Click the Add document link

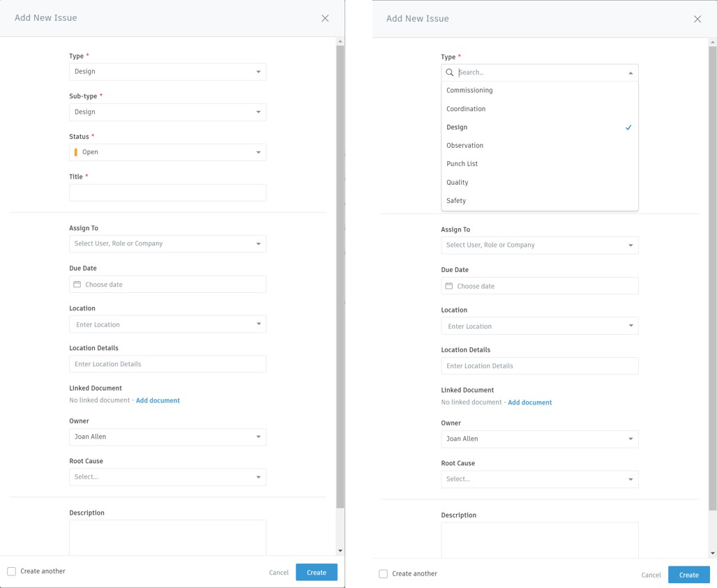[x=157, y=400]
